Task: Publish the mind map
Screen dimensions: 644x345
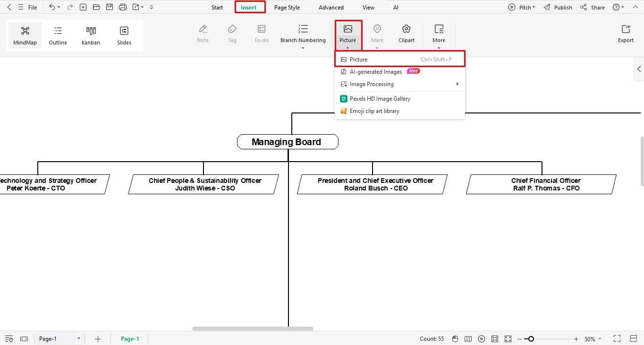Action: coord(558,7)
